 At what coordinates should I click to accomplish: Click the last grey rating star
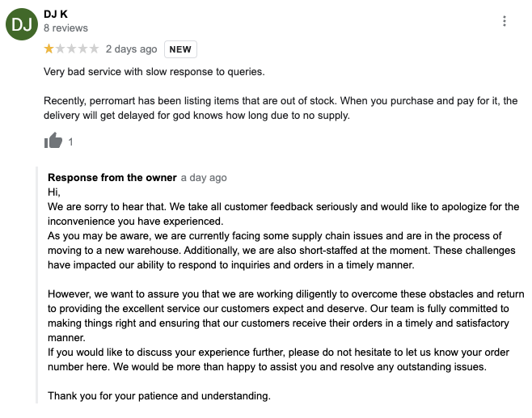point(94,49)
